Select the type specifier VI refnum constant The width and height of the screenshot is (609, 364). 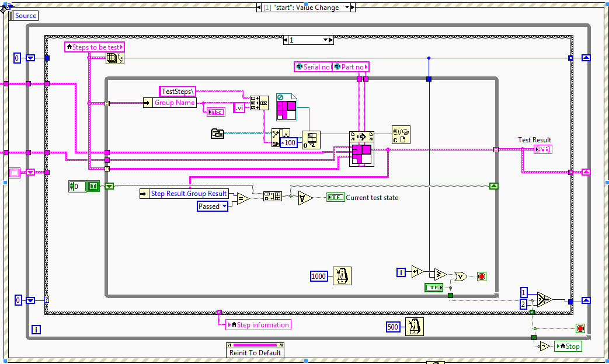(287, 107)
